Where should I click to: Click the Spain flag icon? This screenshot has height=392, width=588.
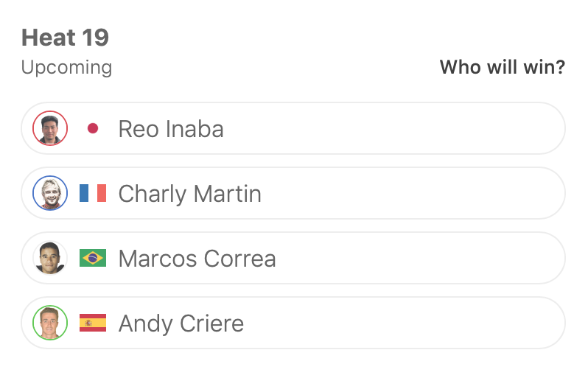(93, 323)
